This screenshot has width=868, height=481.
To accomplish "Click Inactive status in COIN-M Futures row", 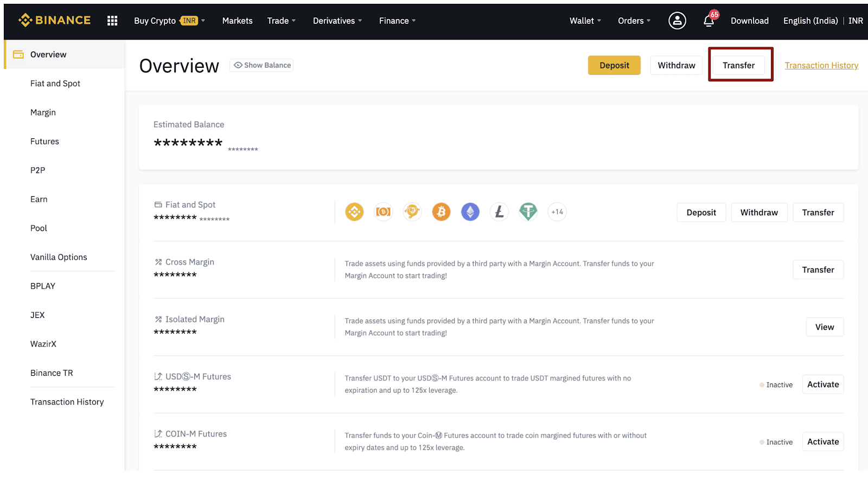I will [x=776, y=442].
